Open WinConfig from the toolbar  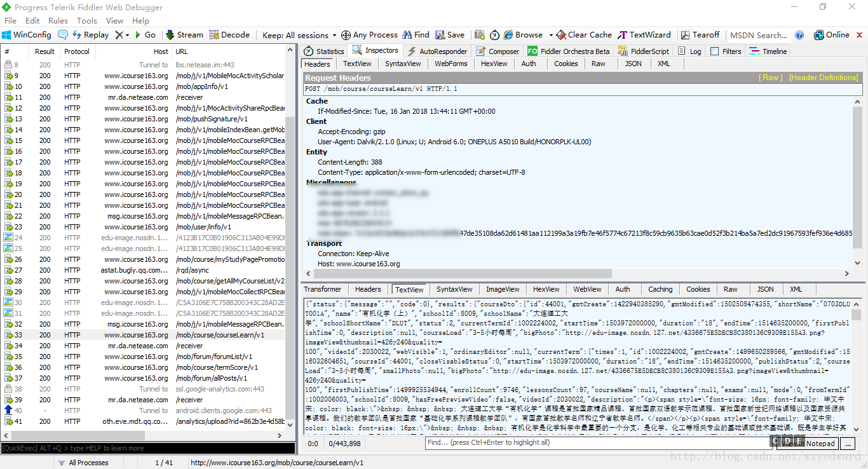[27, 35]
